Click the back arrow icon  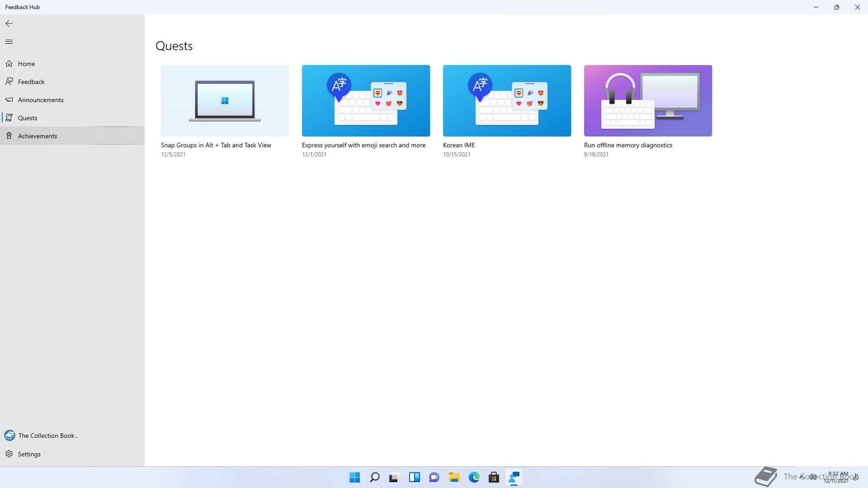click(x=9, y=23)
